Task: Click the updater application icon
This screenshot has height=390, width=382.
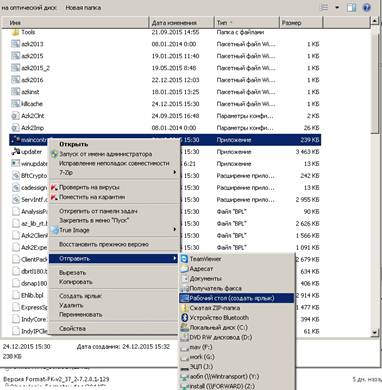Action: pyautogui.click(x=15, y=152)
